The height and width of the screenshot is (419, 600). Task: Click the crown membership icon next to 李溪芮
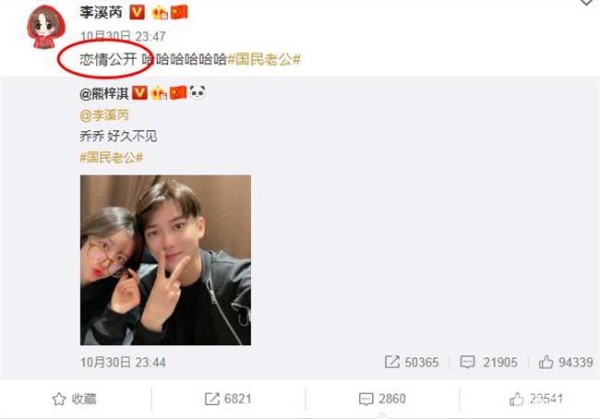(160, 13)
